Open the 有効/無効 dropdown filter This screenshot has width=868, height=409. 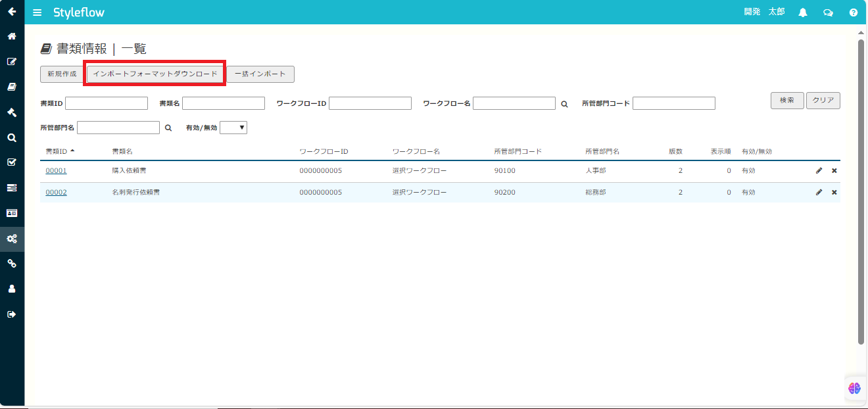click(233, 128)
